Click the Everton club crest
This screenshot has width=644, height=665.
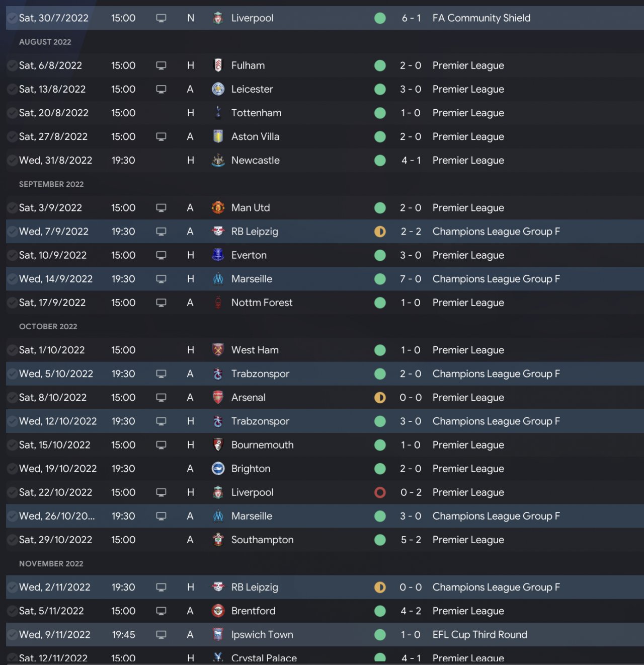pyautogui.click(x=218, y=255)
